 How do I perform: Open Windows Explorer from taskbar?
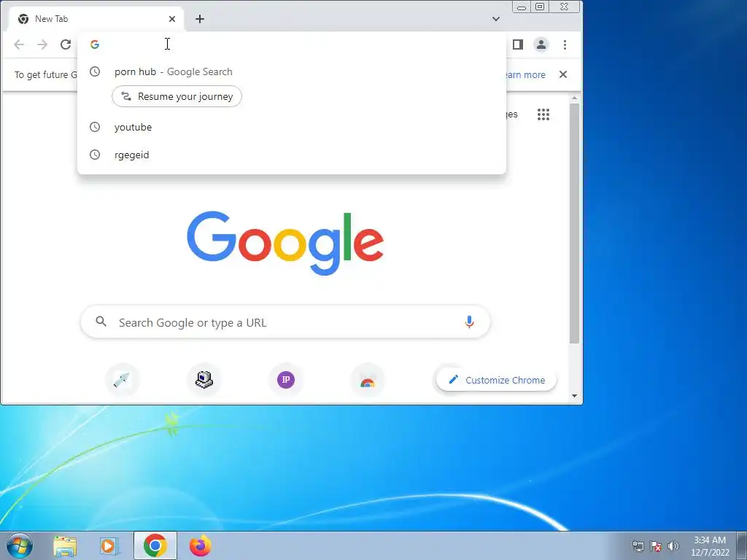65,545
